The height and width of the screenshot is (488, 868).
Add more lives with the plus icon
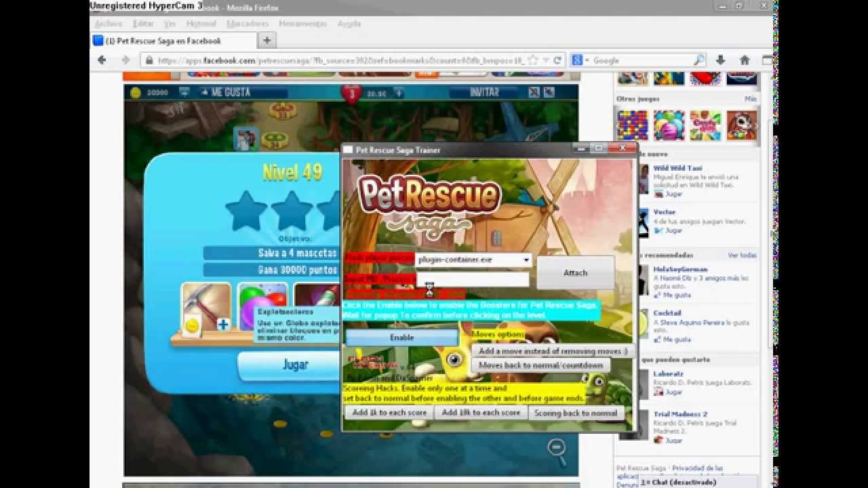[x=399, y=92]
